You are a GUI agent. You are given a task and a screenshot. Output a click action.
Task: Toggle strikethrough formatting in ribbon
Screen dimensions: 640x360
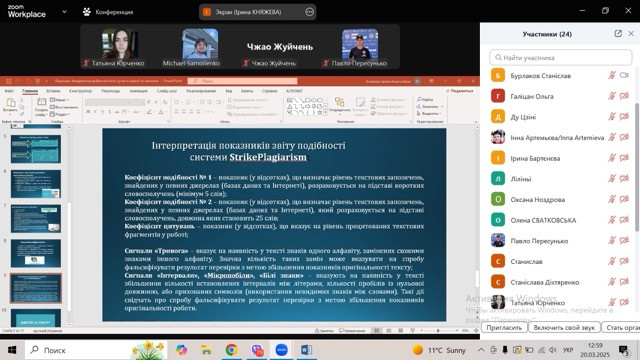(117, 111)
